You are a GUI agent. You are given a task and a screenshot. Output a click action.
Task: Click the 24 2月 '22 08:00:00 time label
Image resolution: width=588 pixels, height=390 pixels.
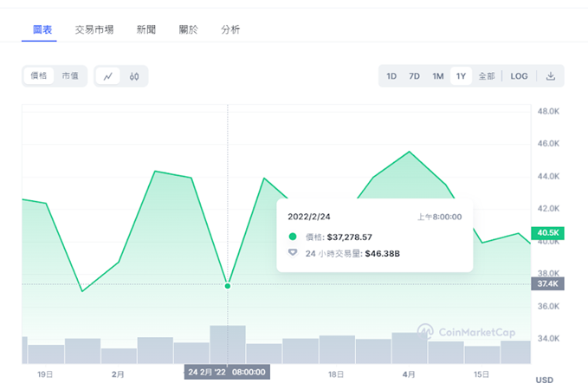click(x=227, y=372)
